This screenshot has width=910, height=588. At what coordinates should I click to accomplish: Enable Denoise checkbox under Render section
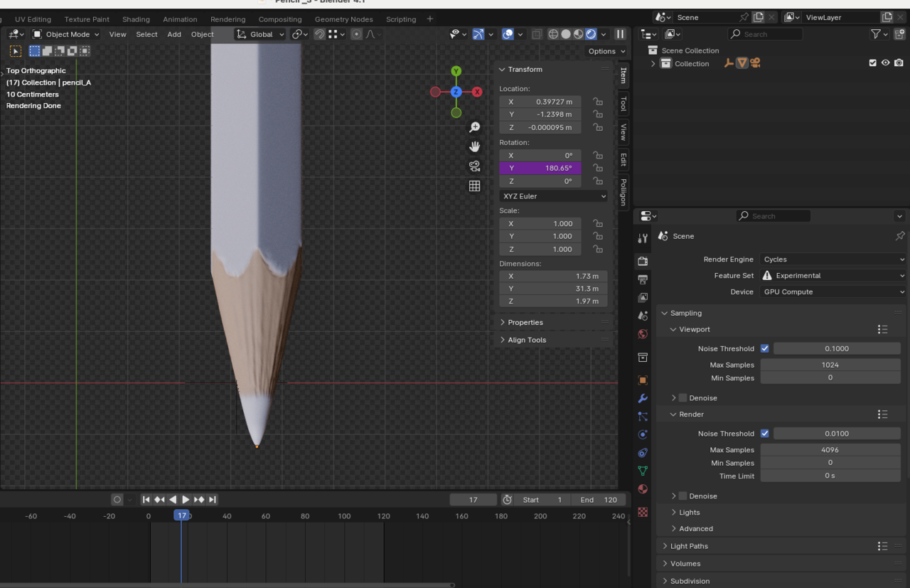(682, 496)
